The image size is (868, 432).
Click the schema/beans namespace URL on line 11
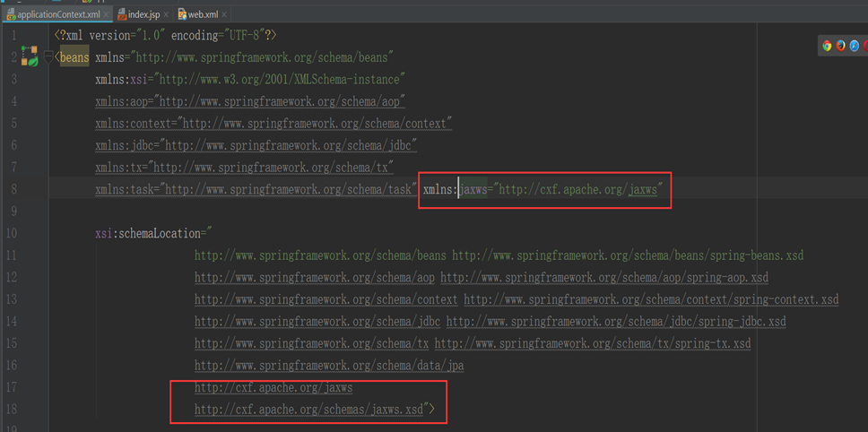pyautogui.click(x=320, y=256)
